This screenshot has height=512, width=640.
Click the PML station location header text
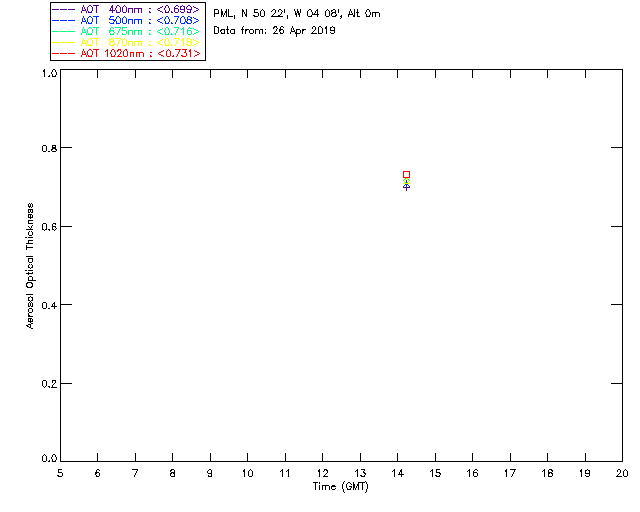(297, 14)
